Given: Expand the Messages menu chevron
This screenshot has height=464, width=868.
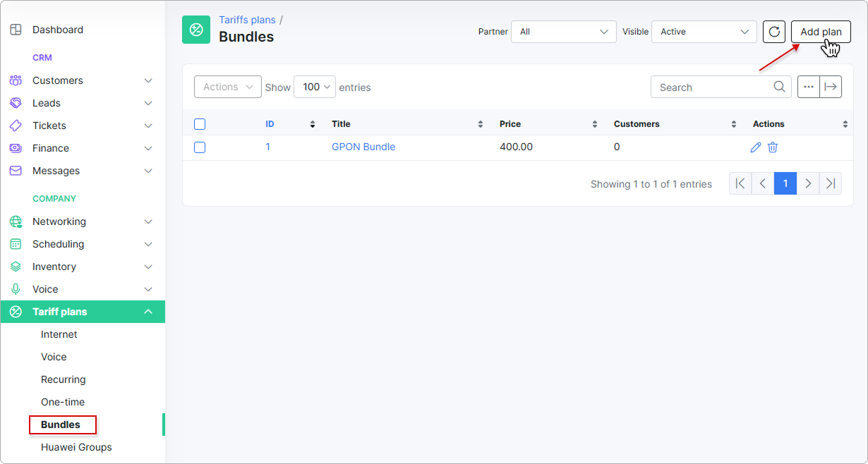Looking at the screenshot, I should 148,171.
